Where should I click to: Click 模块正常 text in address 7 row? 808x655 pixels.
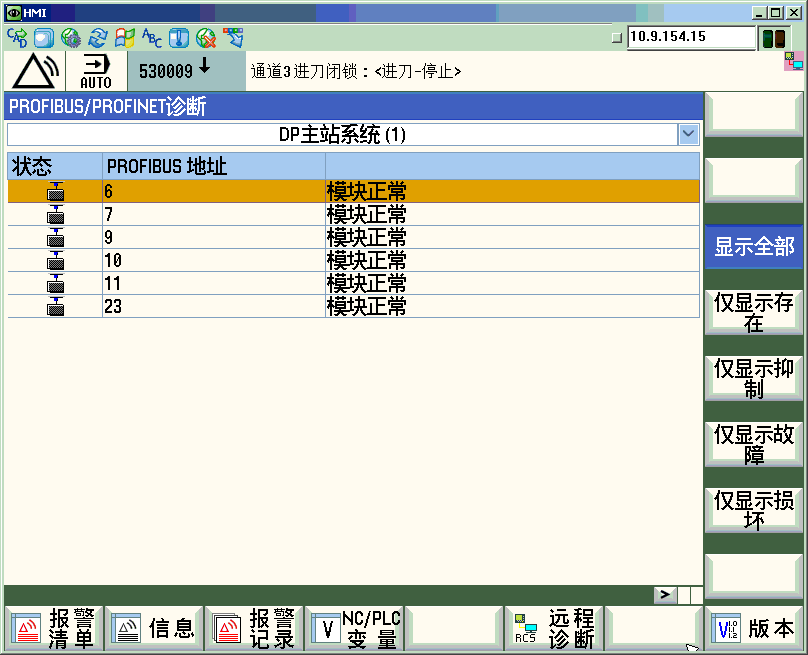(366, 214)
